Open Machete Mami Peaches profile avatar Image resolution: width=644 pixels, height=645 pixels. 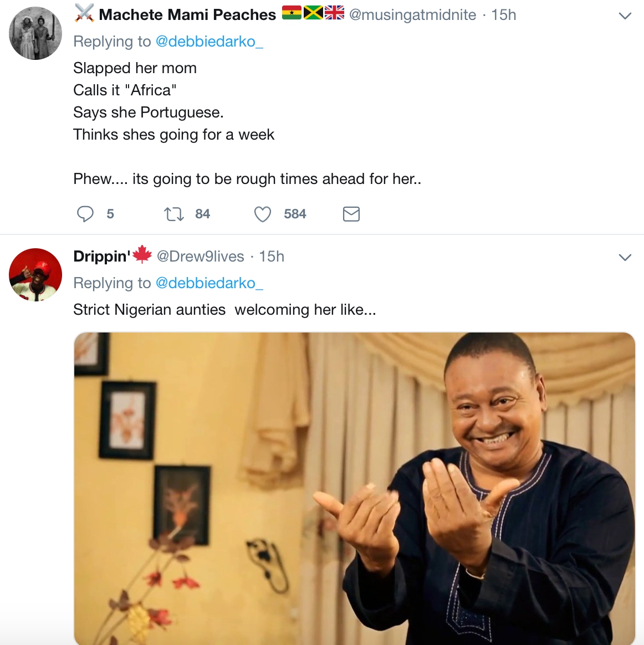tap(35, 33)
